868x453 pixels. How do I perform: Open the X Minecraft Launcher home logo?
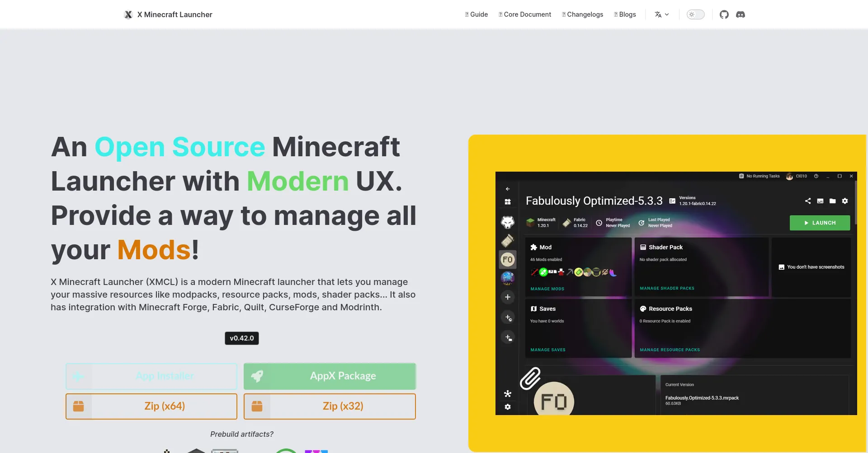coord(168,14)
